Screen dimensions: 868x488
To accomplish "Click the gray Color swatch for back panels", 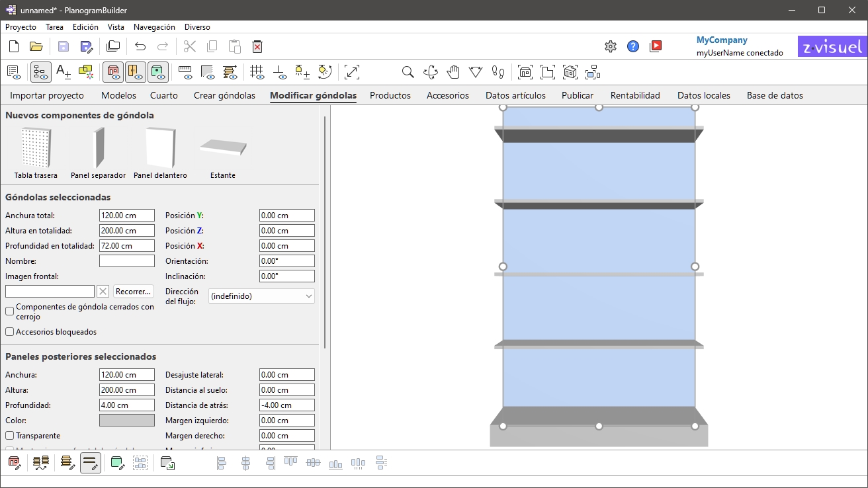I will pos(127,421).
